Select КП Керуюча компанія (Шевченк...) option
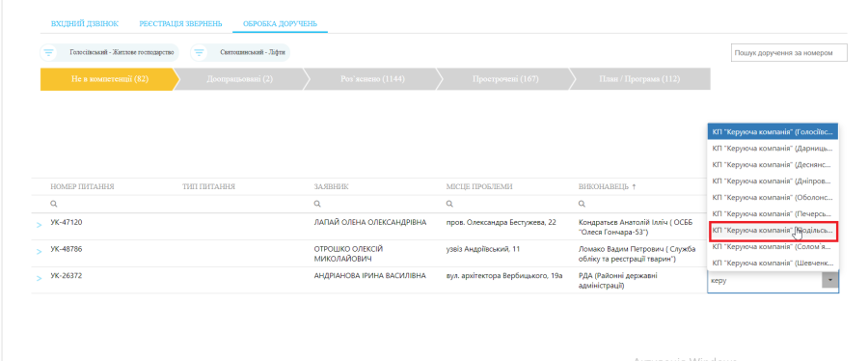 773,263
